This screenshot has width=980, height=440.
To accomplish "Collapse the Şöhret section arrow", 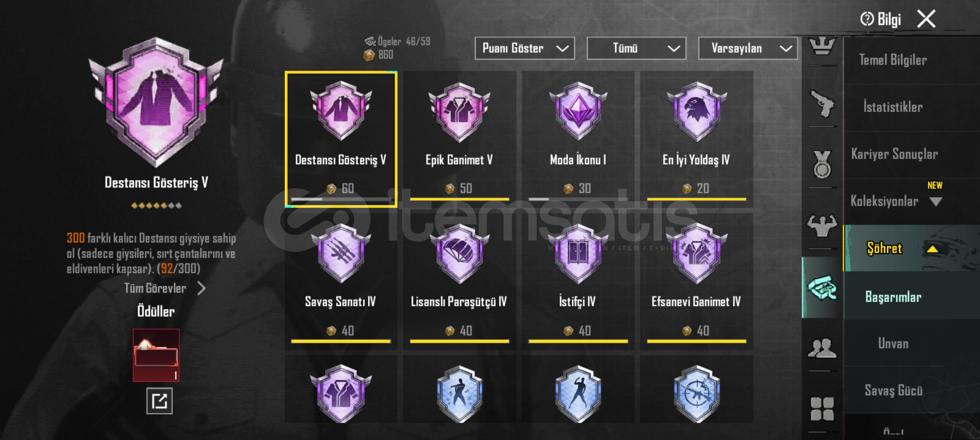I will click(932, 249).
